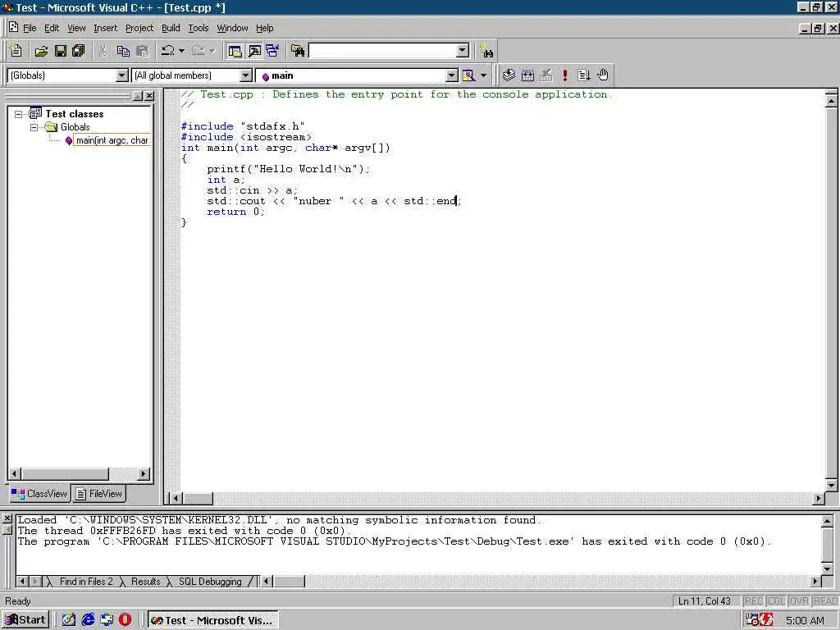Click Start button on taskbar
The width and height of the screenshot is (840, 630).
25,620
